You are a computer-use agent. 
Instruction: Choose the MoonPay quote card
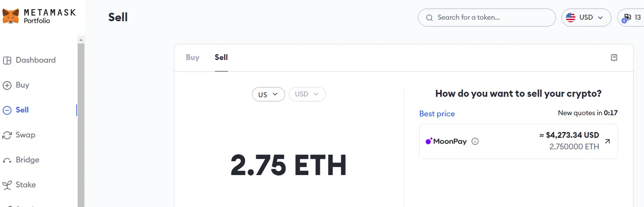pos(518,141)
